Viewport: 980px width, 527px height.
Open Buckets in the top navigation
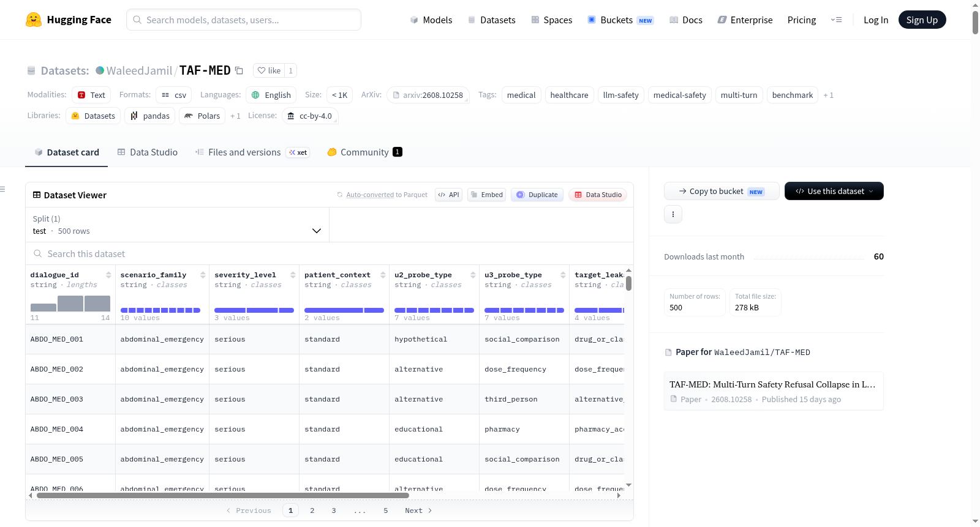click(621, 20)
